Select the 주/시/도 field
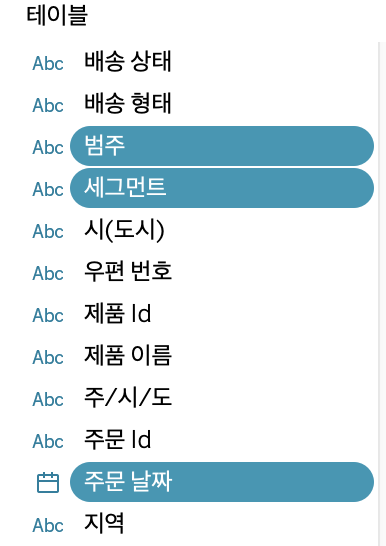 (222, 398)
